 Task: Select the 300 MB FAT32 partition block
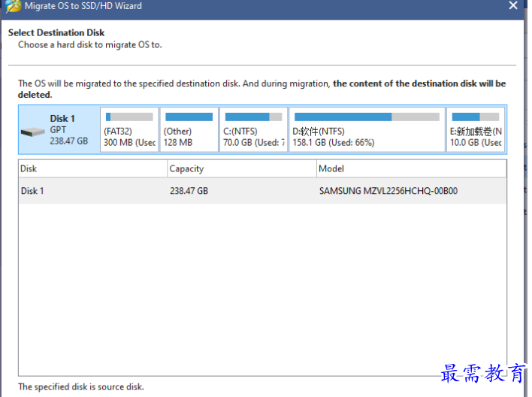click(129, 129)
